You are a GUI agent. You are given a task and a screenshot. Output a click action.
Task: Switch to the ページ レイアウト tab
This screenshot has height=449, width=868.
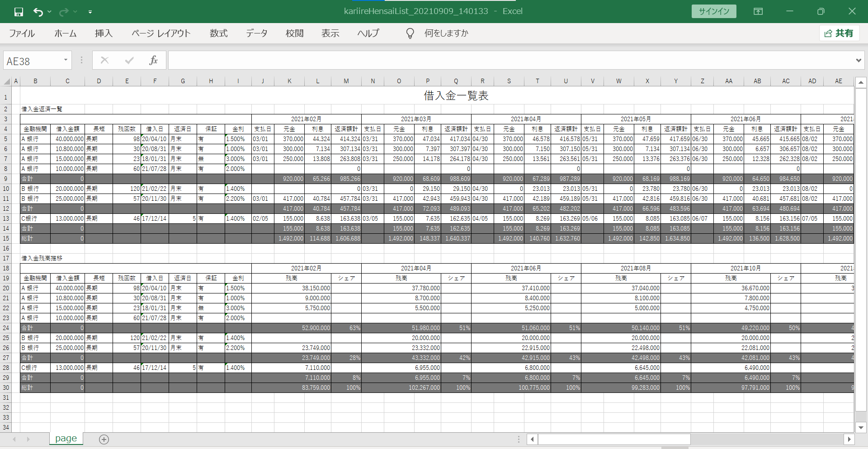tap(161, 33)
